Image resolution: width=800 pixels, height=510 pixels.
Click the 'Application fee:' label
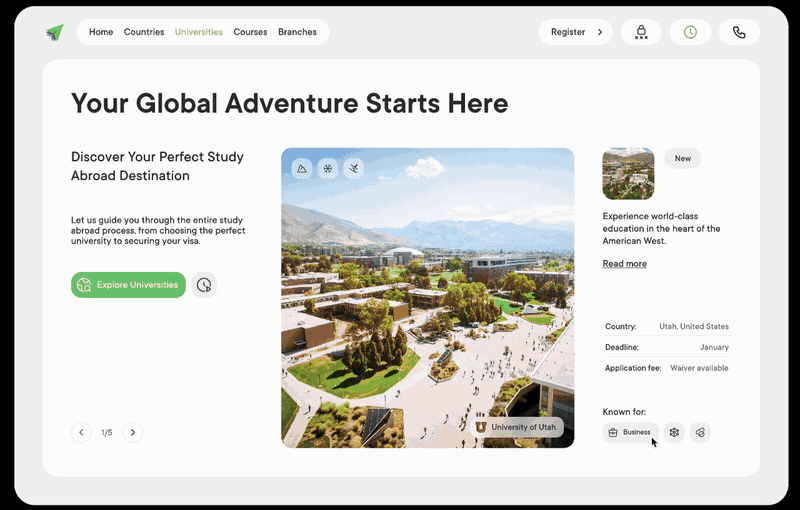(633, 368)
